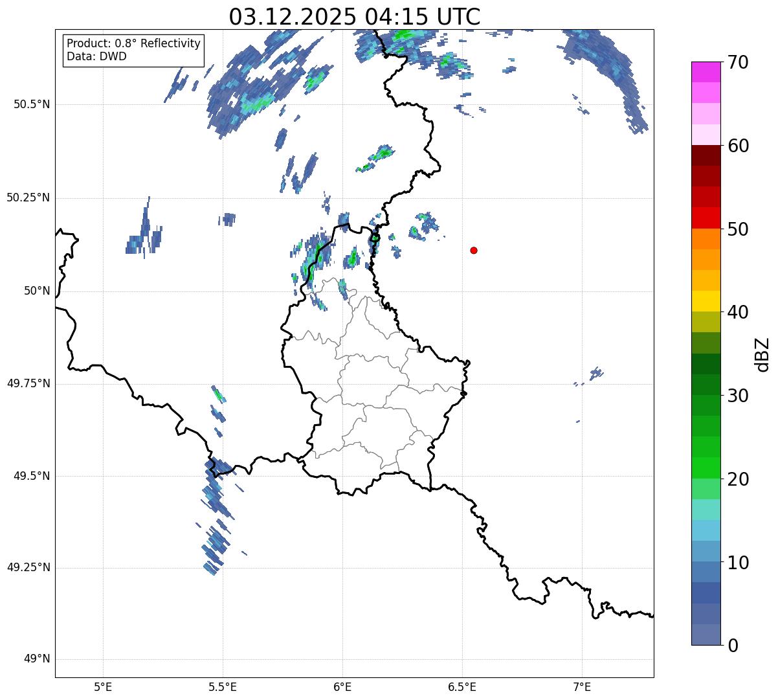Click the title "03.12.2025 04:15 UTC"
Screen dimensions: 778x700
click(355, 17)
